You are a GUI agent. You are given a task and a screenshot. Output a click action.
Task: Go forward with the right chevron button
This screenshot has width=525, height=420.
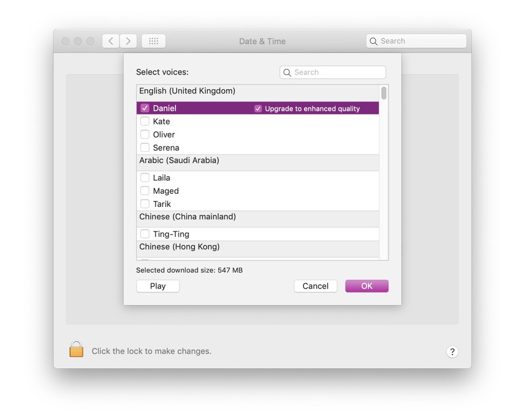[128, 41]
